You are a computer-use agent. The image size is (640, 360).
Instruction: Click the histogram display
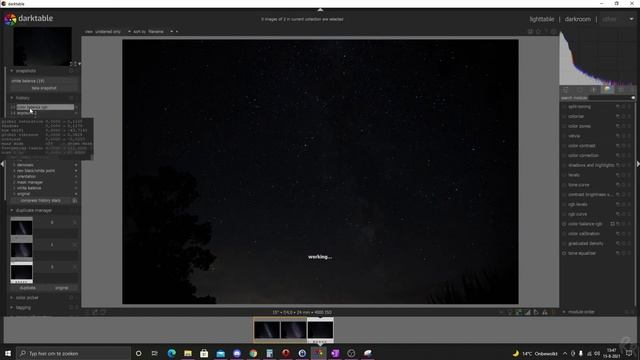click(598, 58)
